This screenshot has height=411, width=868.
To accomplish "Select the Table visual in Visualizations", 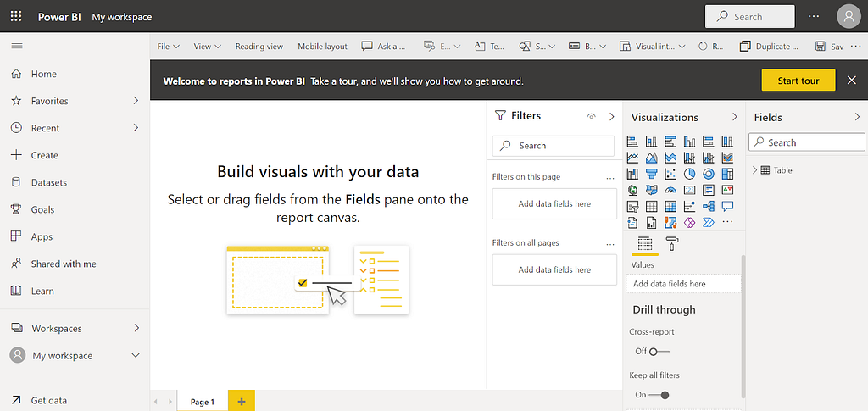I will pyautogui.click(x=652, y=206).
